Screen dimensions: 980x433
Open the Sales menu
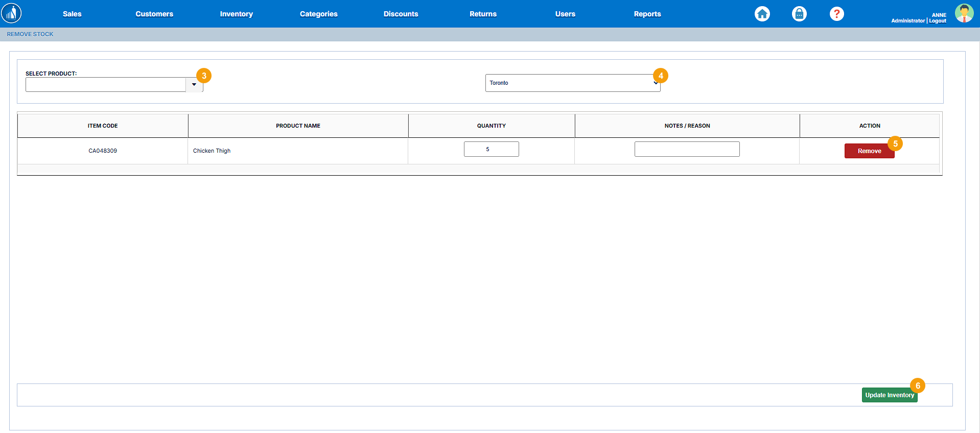click(72, 14)
